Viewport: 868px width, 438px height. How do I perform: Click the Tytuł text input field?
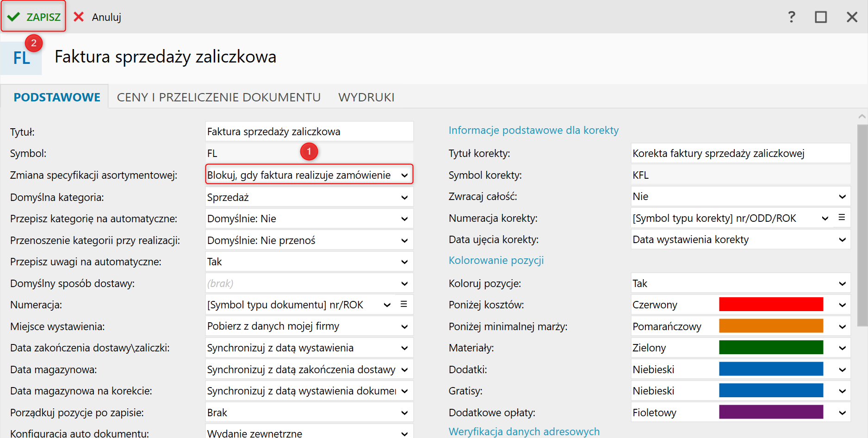pyautogui.click(x=309, y=132)
